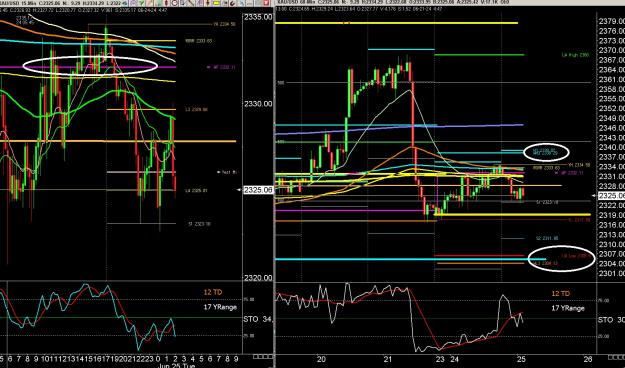Select the highlighted 2325.06 price on right axis
This screenshot has width=625, height=368.
[x=612, y=195]
